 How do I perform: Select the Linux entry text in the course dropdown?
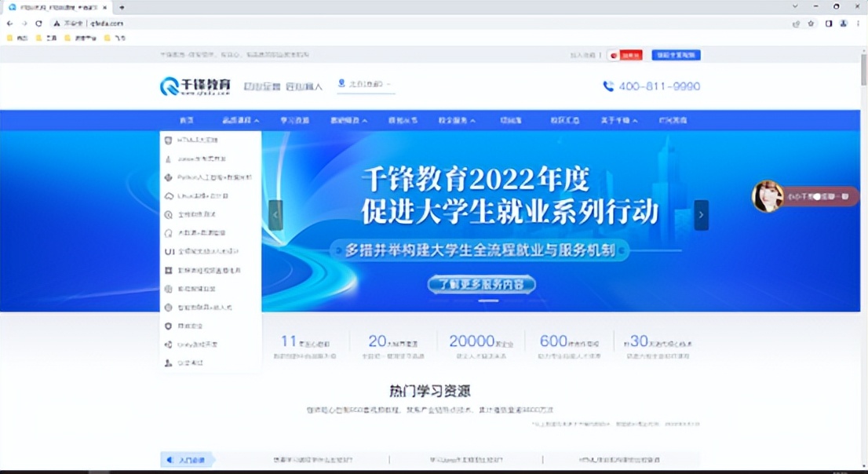(202, 196)
